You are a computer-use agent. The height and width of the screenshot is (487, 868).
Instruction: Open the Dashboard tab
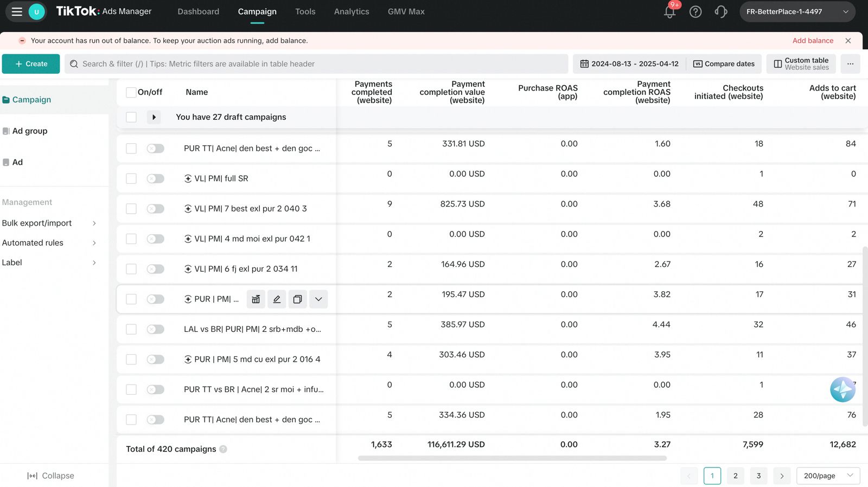point(199,12)
